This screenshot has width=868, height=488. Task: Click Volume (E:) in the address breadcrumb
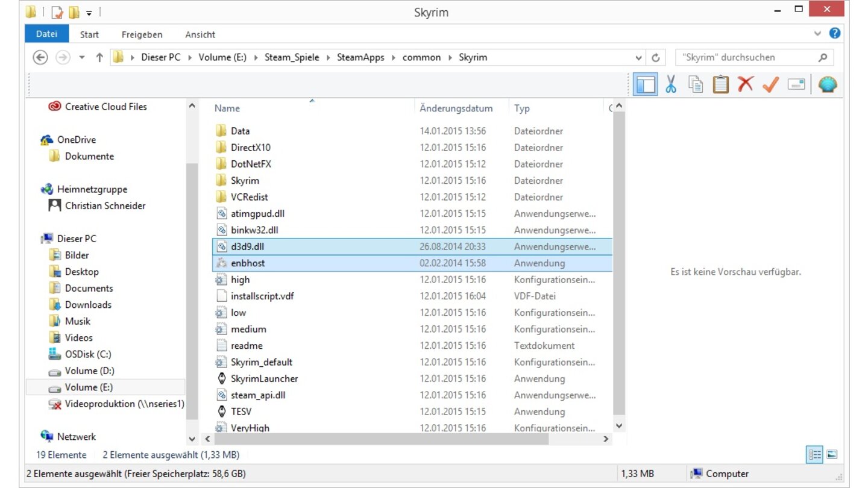(223, 58)
